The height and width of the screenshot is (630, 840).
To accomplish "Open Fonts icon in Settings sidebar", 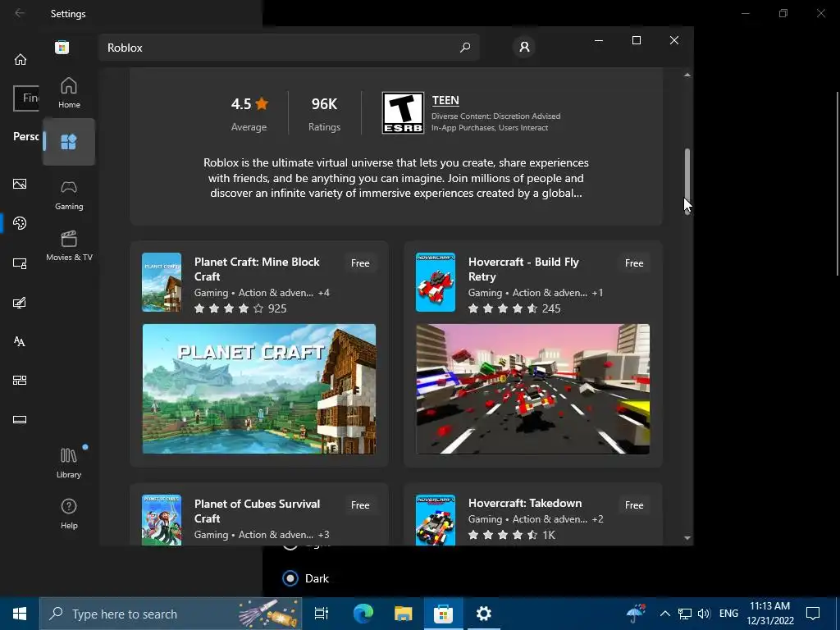I will click(x=20, y=341).
